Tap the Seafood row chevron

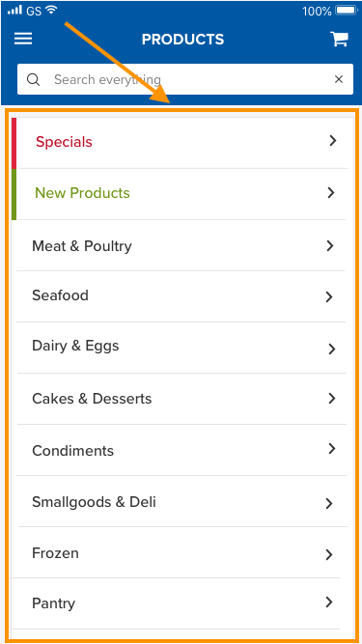(329, 296)
